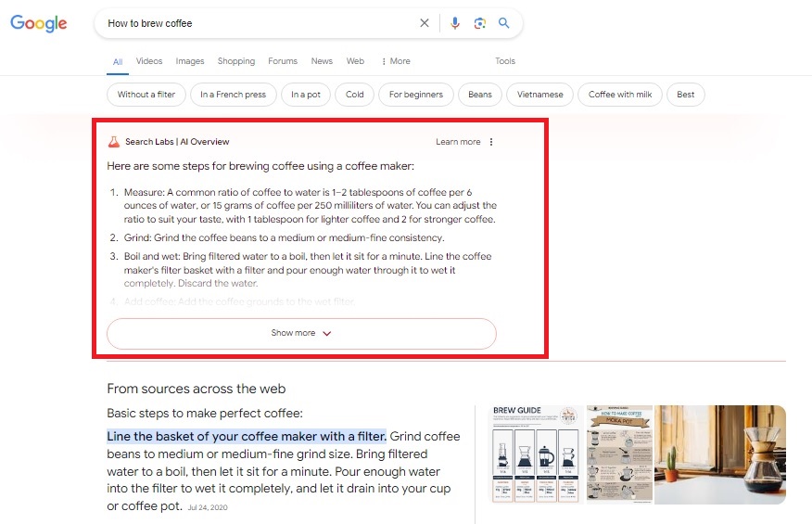The image size is (812, 524).
Task: Apply the 'Without a filter' chip
Action: [146, 95]
